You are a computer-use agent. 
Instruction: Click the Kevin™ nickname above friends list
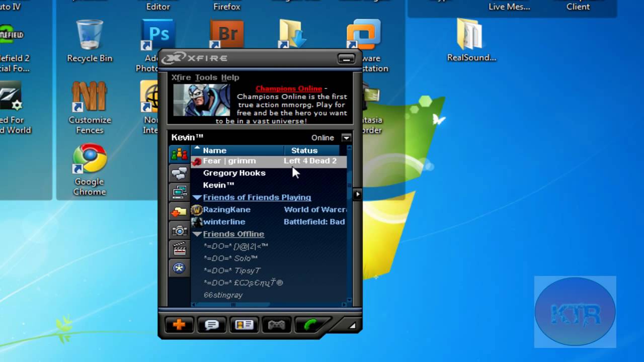coord(187,137)
